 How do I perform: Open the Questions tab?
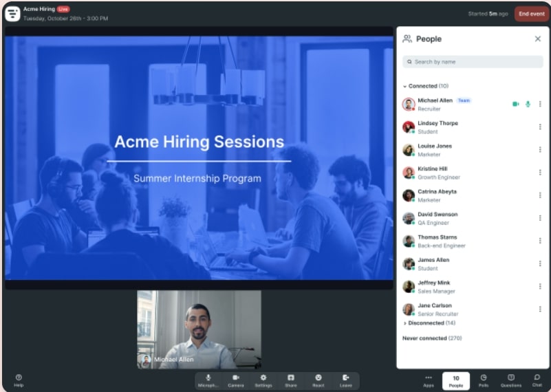511,381
